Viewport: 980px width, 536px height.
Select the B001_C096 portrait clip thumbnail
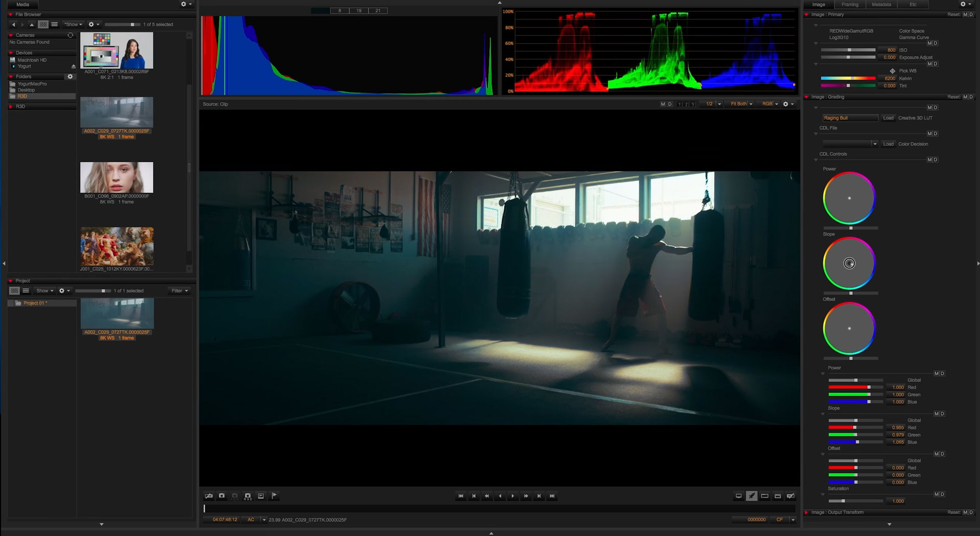click(116, 177)
